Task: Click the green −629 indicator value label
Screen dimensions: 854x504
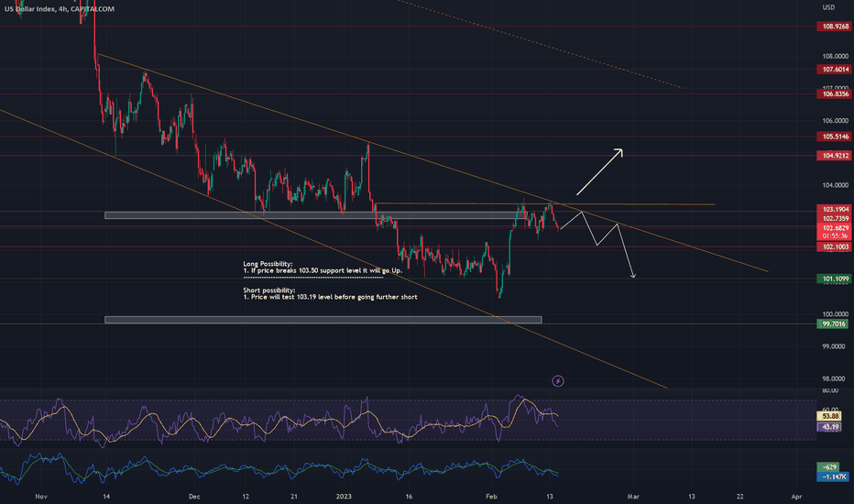Action: coord(827,467)
